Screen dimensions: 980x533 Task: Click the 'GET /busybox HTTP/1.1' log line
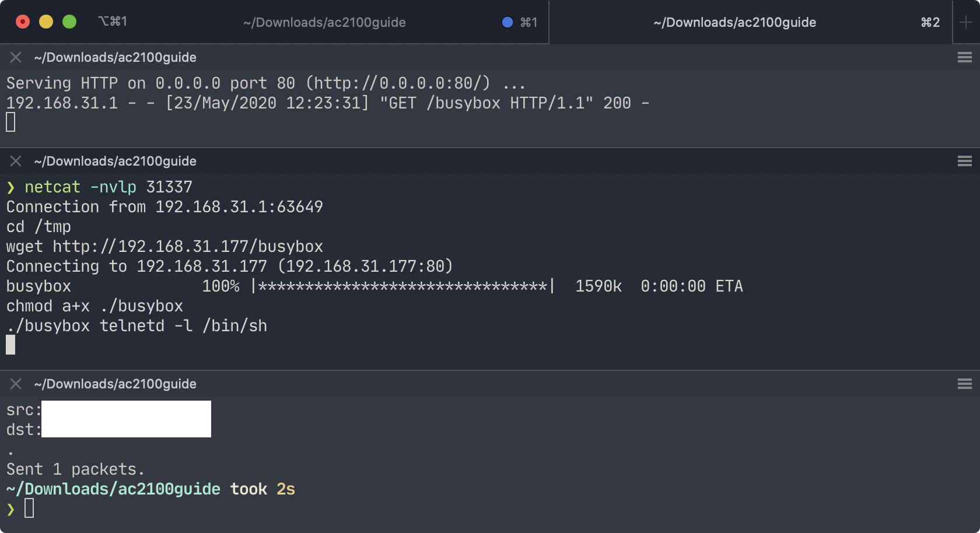(x=328, y=103)
